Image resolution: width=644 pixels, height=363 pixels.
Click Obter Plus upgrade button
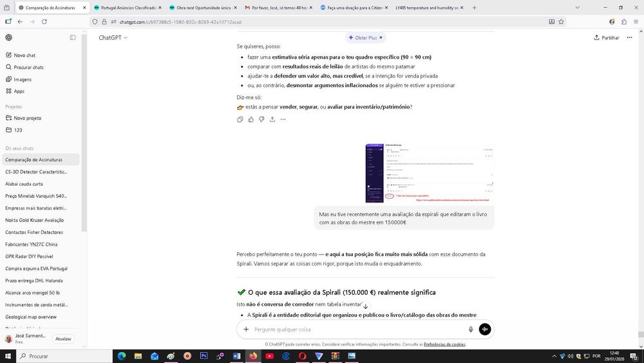(x=363, y=38)
